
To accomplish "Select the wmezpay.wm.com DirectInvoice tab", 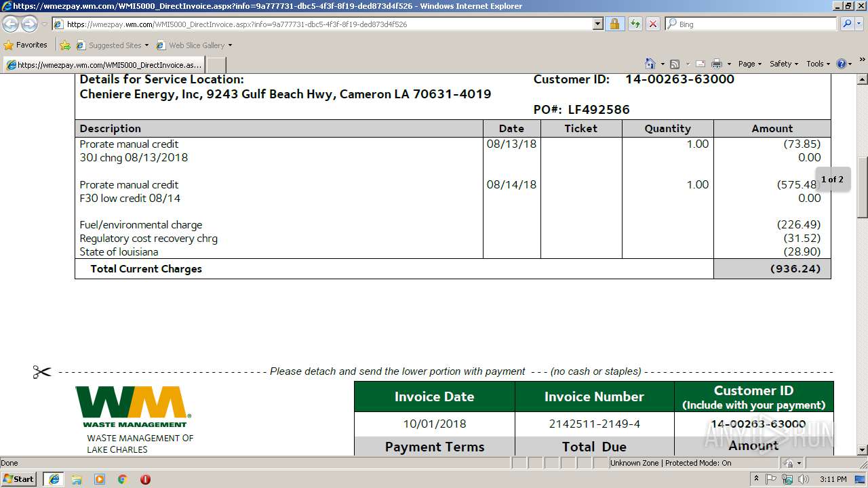I will click(104, 65).
